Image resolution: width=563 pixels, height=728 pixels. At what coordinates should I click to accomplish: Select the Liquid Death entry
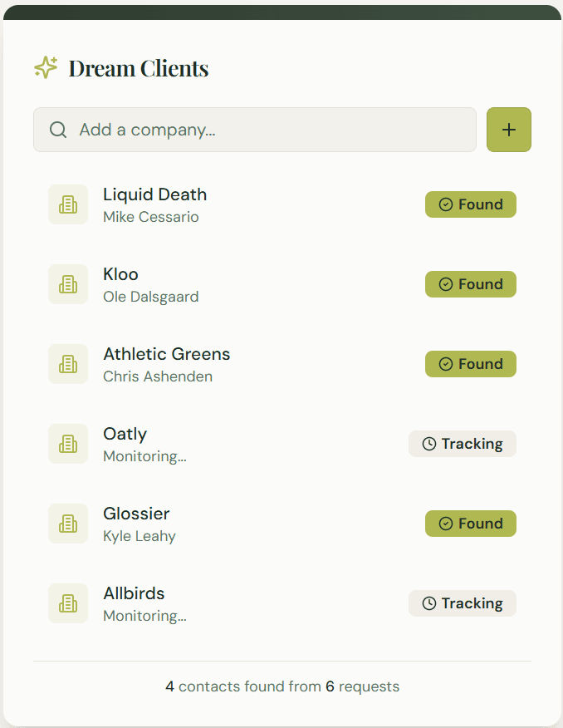(x=154, y=194)
